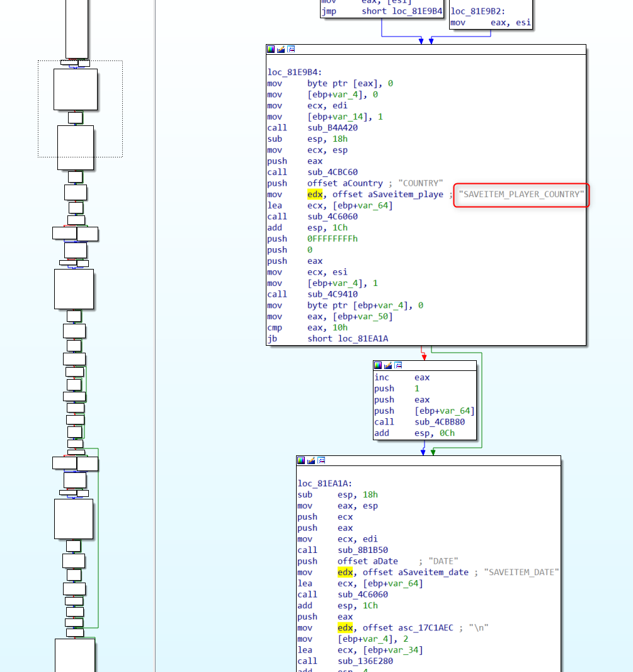
Task: Click the group-nodes icon on the small middle block
Action: [397, 365]
